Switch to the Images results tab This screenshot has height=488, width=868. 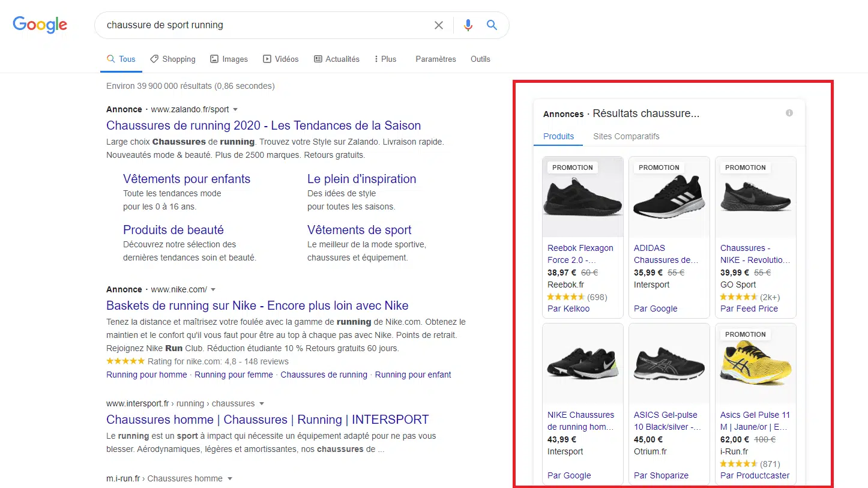pos(229,59)
